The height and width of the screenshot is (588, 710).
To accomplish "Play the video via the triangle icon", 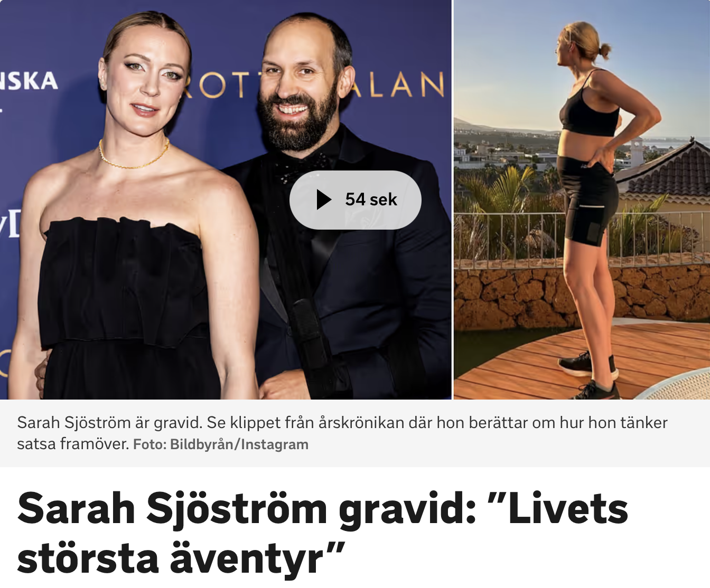I will (x=323, y=200).
